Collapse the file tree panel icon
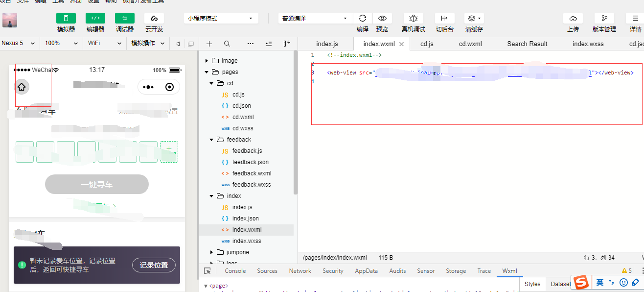Image resolution: width=644 pixels, height=292 pixels. tap(287, 44)
